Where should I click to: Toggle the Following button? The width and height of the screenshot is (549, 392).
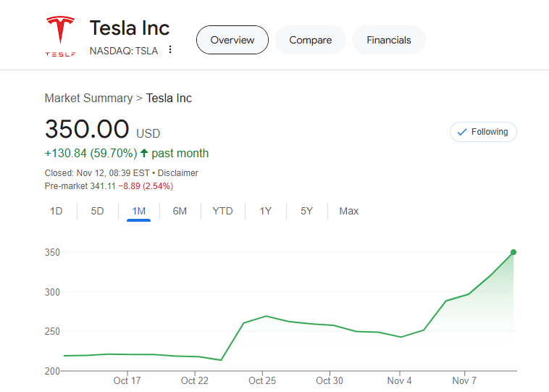[x=483, y=132]
